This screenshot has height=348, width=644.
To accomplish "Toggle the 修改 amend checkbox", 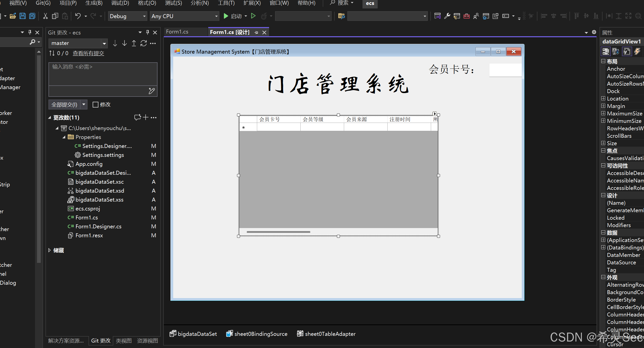I will [x=95, y=104].
